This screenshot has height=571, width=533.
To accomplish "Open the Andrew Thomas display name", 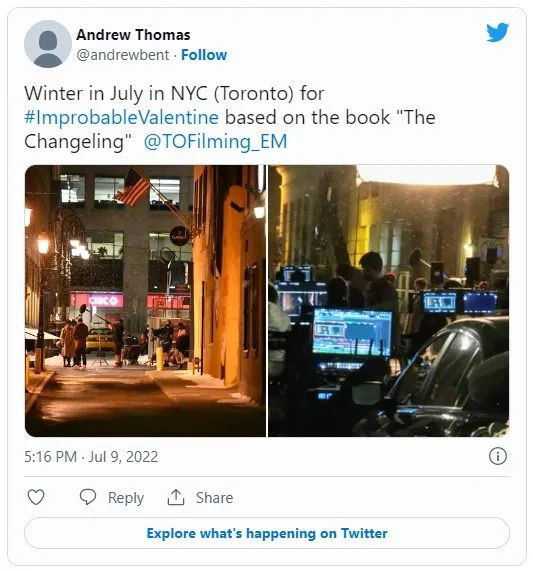I will pyautogui.click(x=133, y=35).
